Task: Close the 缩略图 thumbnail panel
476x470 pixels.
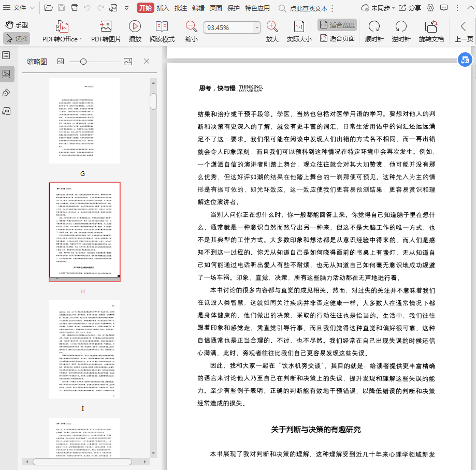Action: tap(147, 61)
